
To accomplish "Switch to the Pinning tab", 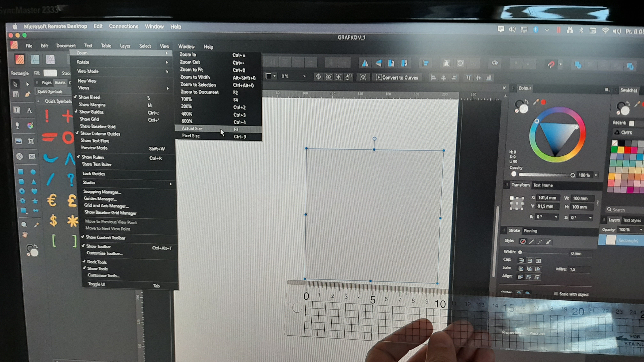I will 530,231.
